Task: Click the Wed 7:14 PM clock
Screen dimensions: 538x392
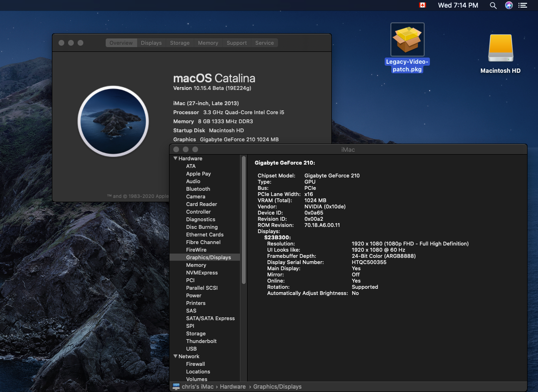Action: click(458, 5)
